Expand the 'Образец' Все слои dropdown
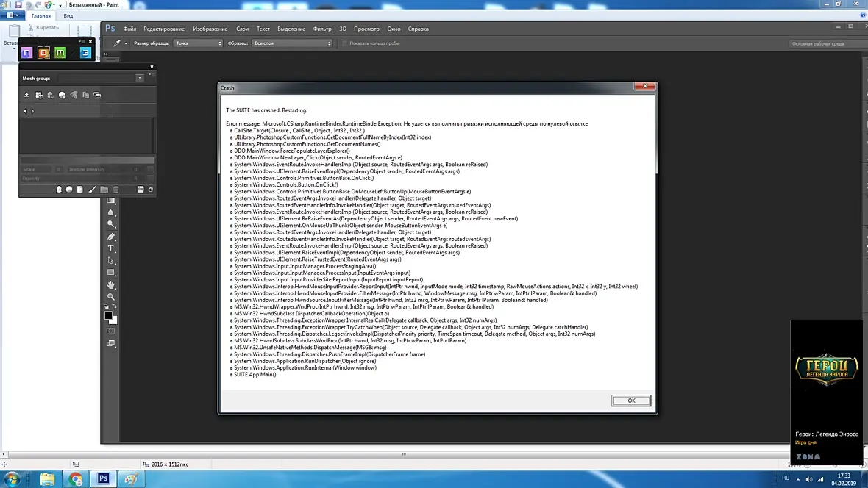 [292, 43]
